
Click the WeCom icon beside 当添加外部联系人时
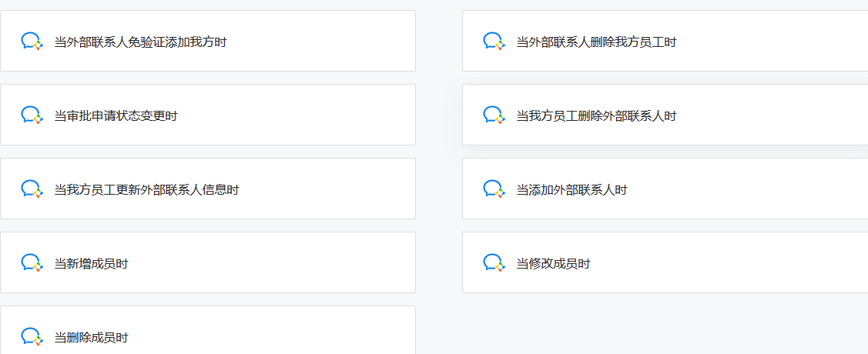494,189
